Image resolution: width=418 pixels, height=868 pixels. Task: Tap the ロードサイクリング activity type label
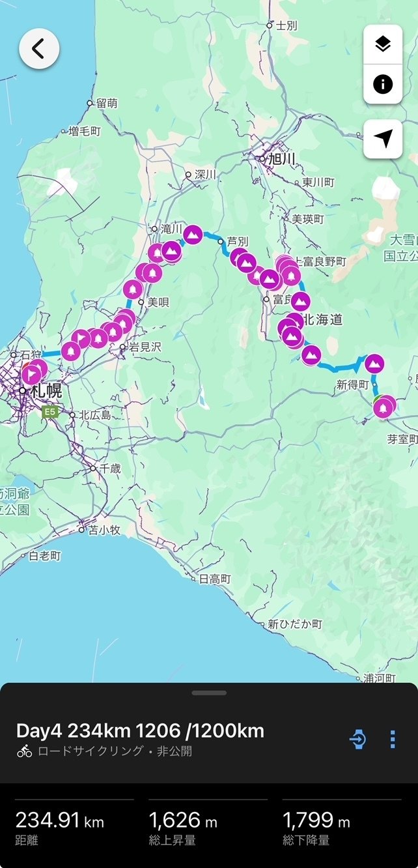[91, 751]
